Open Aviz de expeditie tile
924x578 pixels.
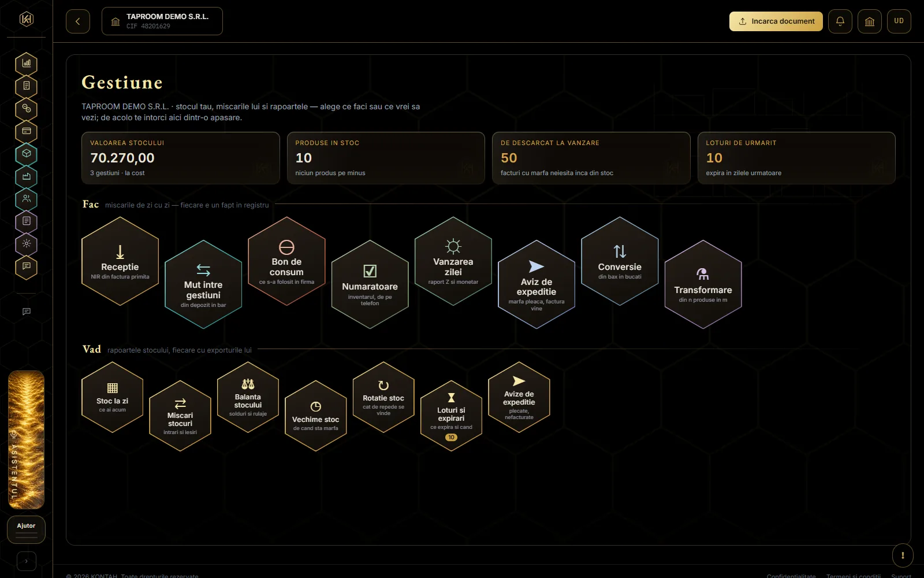coord(536,284)
